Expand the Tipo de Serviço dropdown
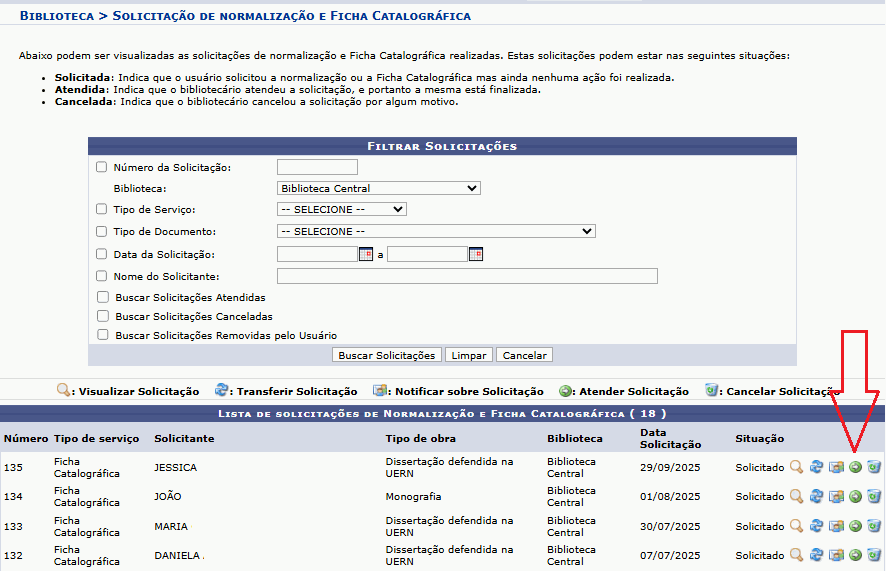The width and height of the screenshot is (886, 571). (341, 209)
